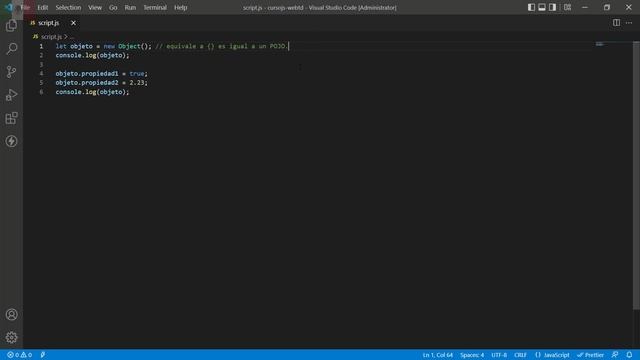
Task: Click on '2.23' value in line 5
Action: (x=137, y=82)
